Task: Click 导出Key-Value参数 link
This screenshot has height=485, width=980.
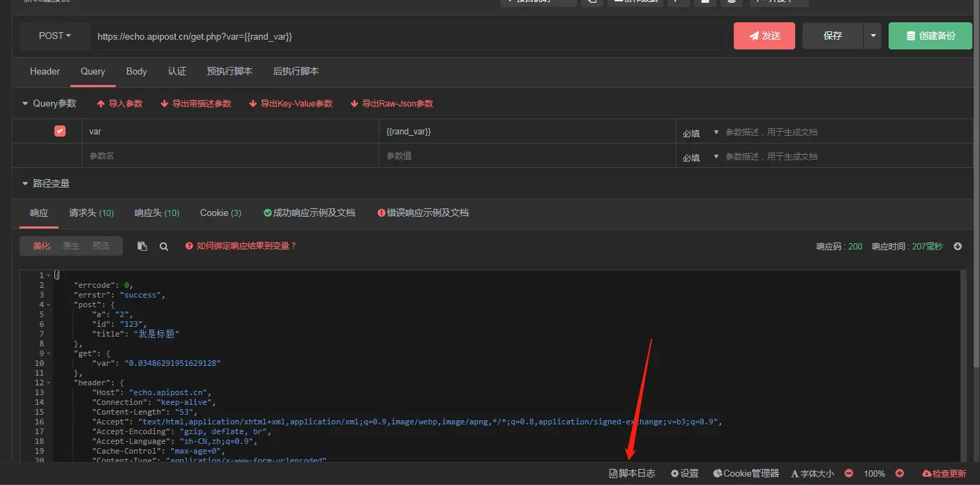Action: [291, 103]
